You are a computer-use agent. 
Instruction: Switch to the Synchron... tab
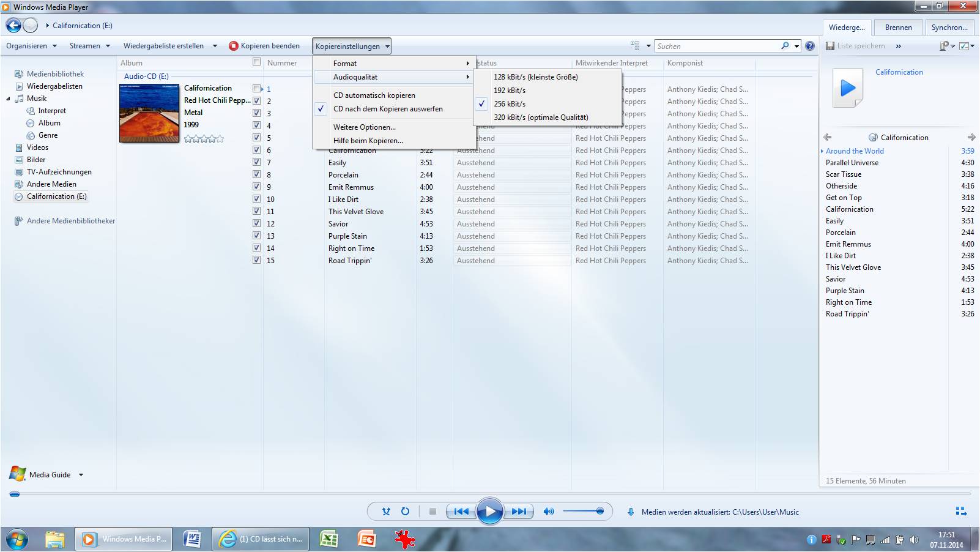949,28
